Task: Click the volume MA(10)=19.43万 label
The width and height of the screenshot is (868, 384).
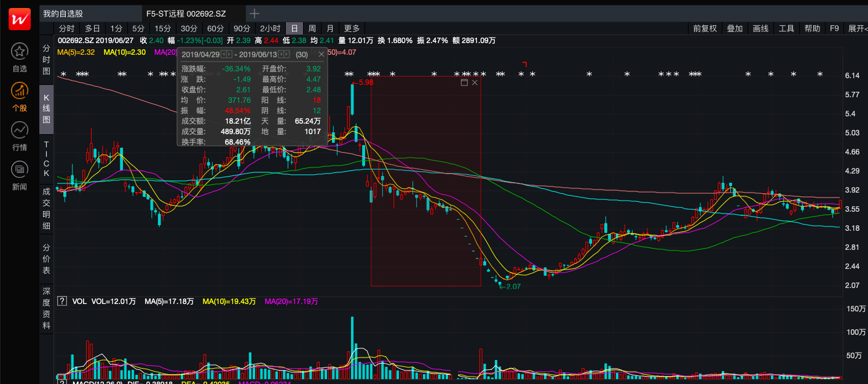Action: tap(229, 302)
